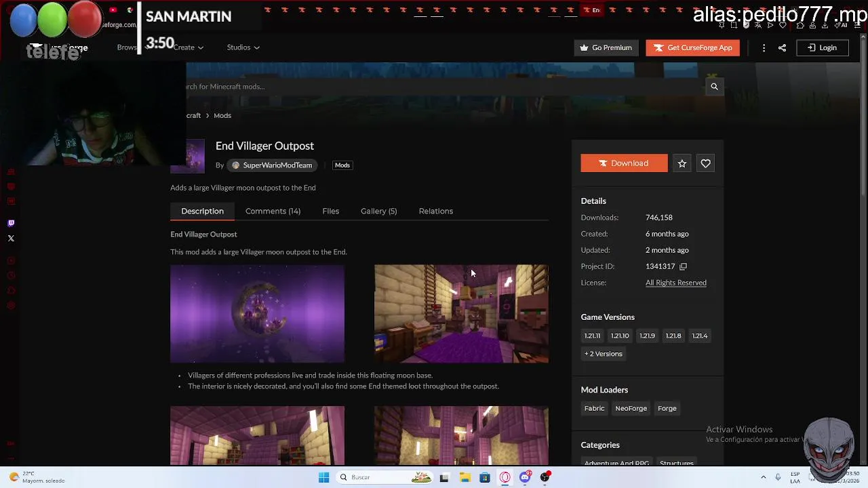The image size is (868, 488).
Task: Select game version 1.21.4
Action: pos(699,335)
